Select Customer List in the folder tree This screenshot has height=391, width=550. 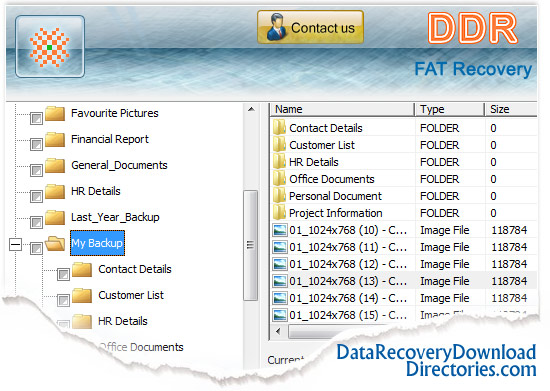click(131, 295)
